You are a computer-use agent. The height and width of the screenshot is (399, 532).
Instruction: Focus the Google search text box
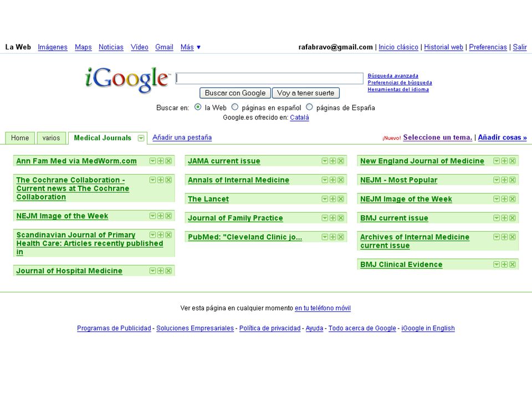269,78
